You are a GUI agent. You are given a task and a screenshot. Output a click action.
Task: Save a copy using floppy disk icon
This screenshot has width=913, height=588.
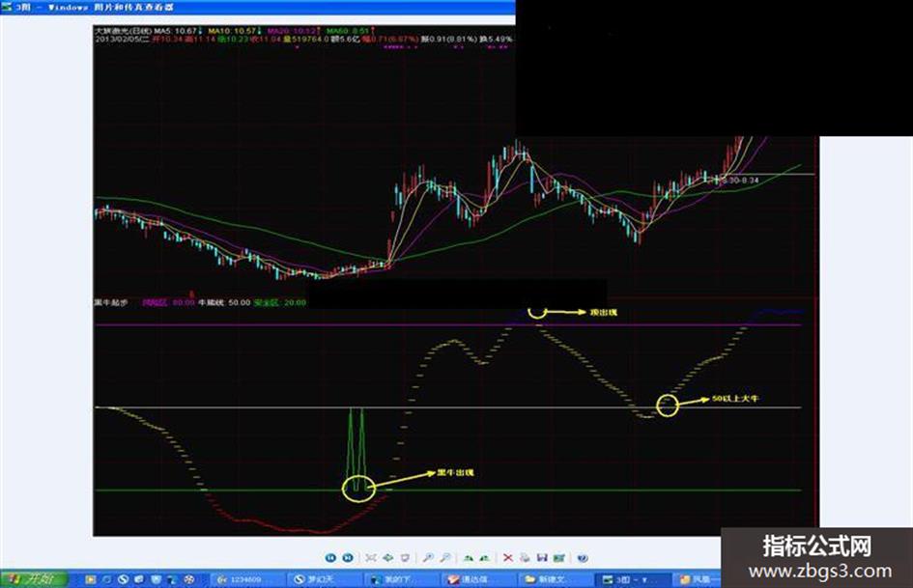click(542, 558)
